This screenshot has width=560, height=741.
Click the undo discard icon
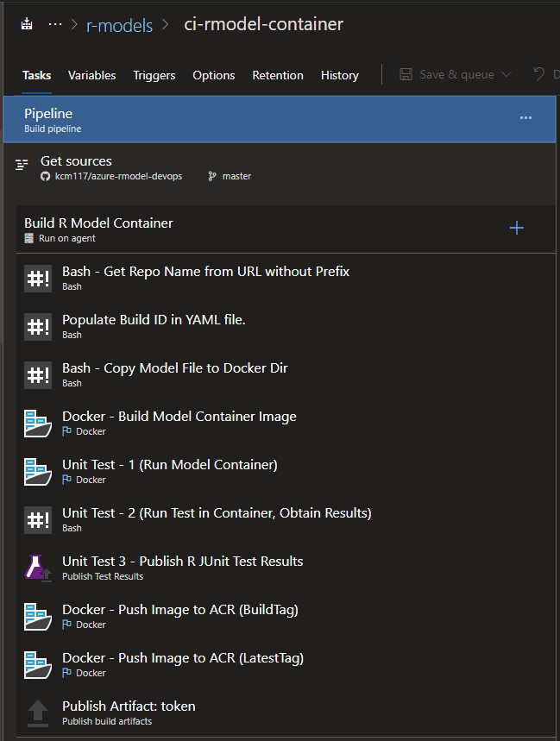pyautogui.click(x=539, y=74)
